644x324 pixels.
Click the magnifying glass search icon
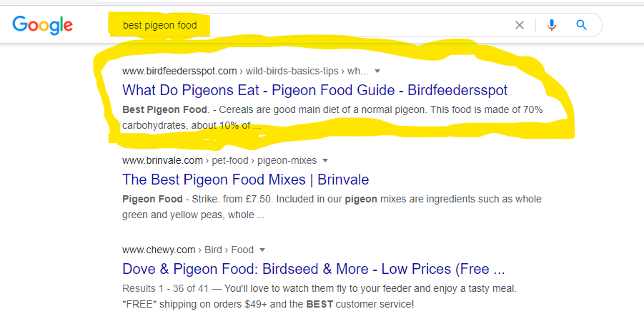(x=582, y=25)
